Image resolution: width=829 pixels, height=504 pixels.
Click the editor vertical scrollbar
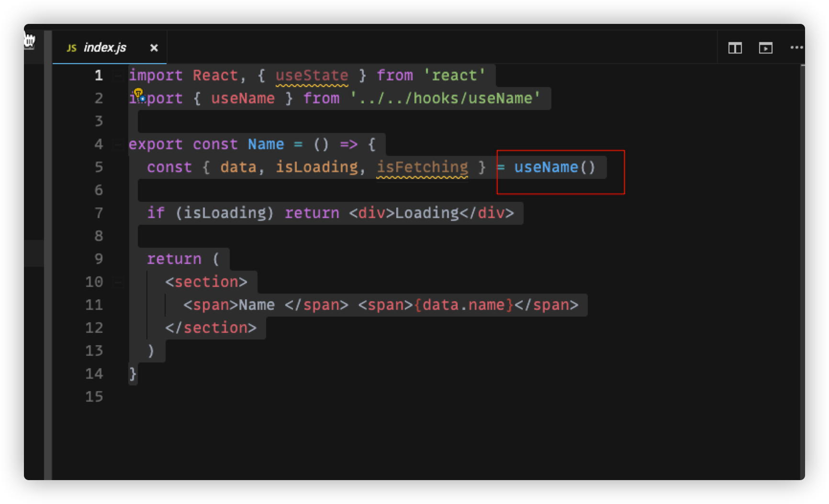click(x=802, y=272)
